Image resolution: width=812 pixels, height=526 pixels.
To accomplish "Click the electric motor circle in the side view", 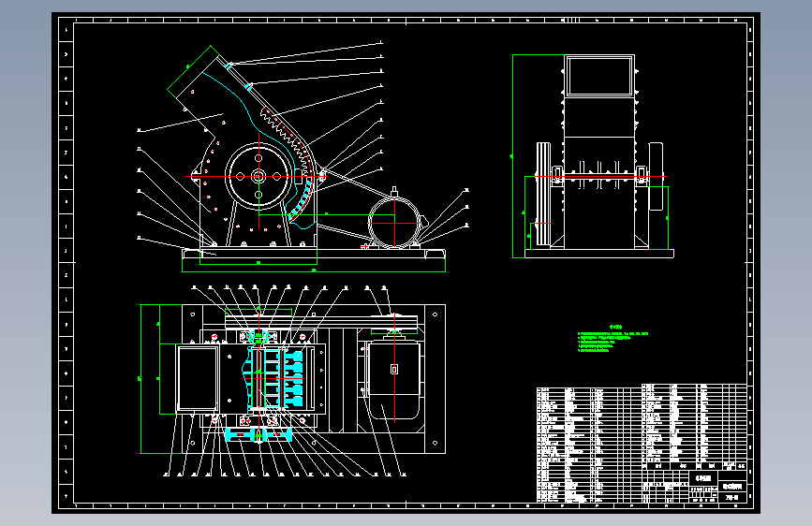I will 394,223.
